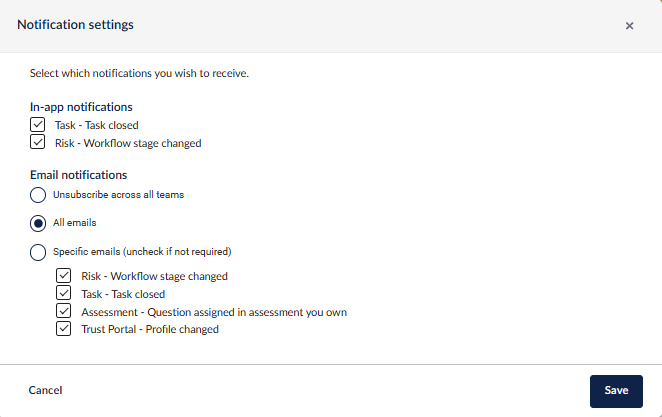Click in-app "Risk - Workflow stage changed" label text
The height and width of the screenshot is (417, 662).
(x=128, y=143)
